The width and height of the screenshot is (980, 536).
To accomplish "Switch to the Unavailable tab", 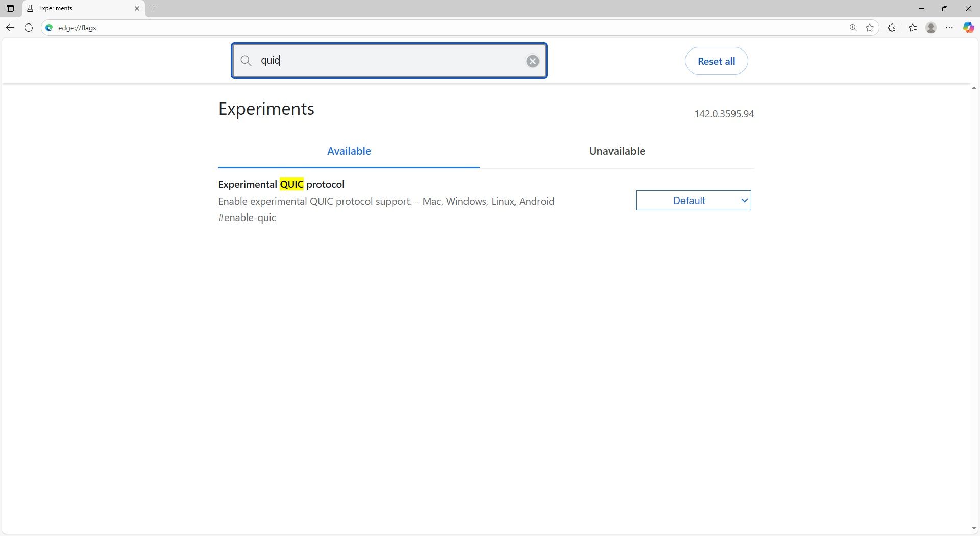I will (x=617, y=151).
